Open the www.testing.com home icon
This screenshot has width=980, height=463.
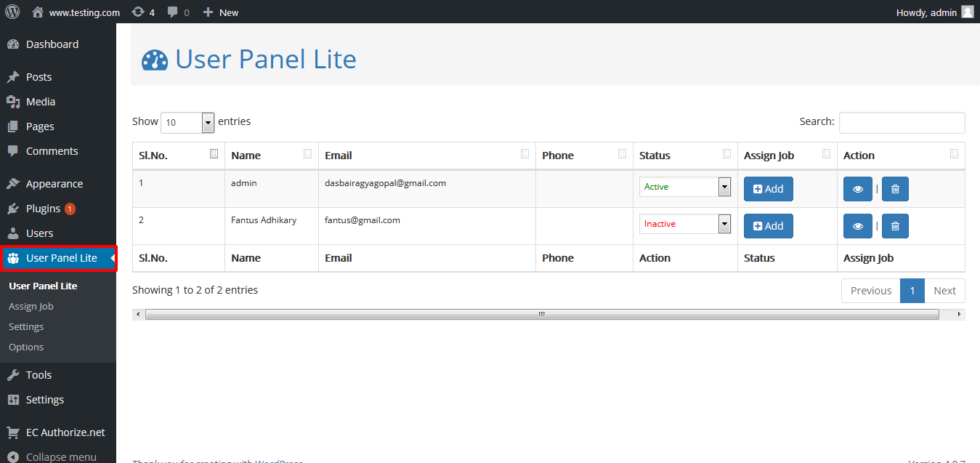coord(38,12)
